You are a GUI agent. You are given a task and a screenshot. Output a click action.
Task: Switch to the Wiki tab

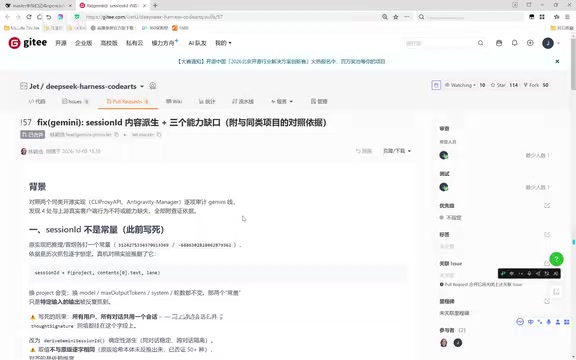174,101
